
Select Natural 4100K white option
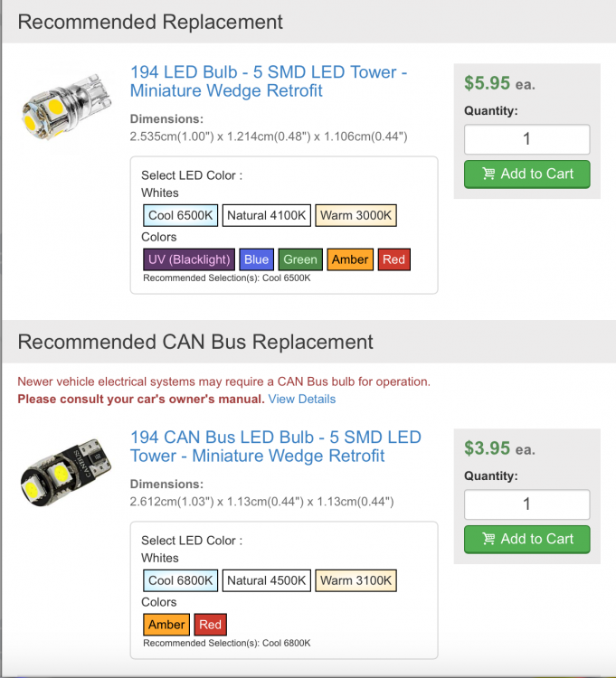tap(267, 215)
